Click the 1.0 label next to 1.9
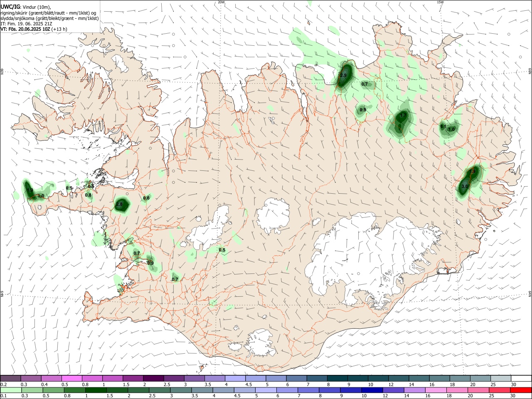 41,196
